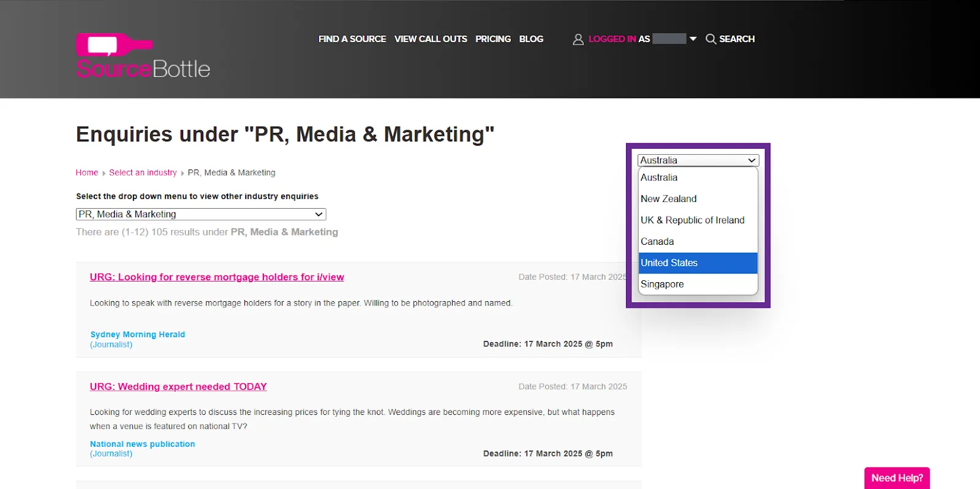Click the Enquiries under PR, Media & Marketing heading

click(x=285, y=134)
